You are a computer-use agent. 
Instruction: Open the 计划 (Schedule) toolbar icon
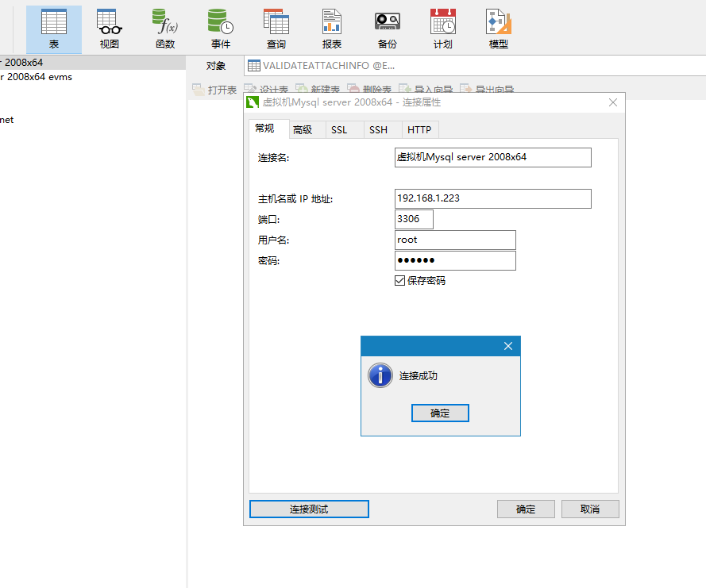442,29
